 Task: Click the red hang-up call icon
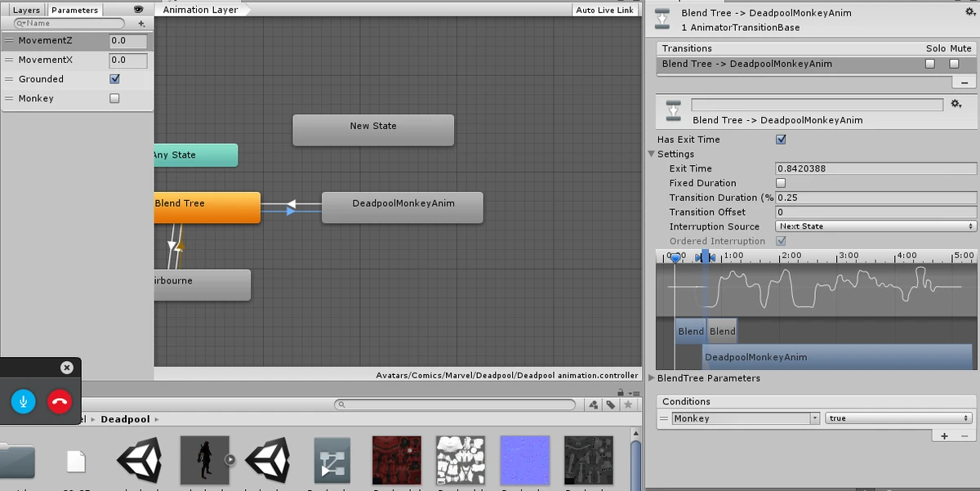tap(60, 401)
